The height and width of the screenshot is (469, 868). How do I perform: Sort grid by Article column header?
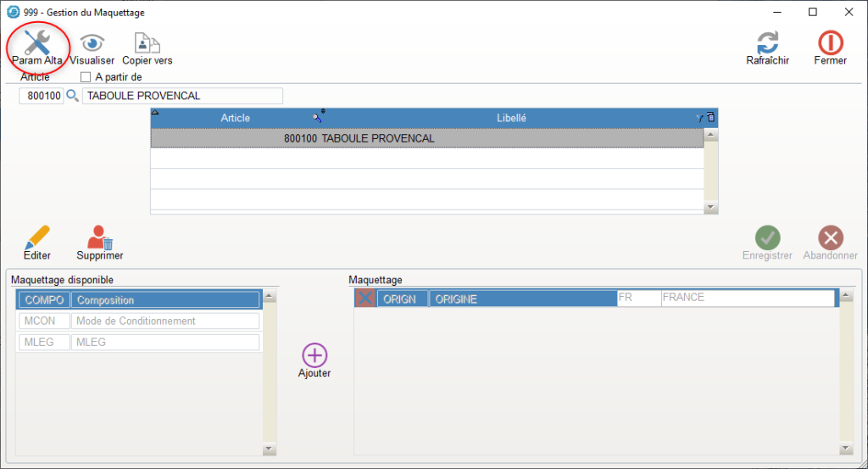[235, 118]
